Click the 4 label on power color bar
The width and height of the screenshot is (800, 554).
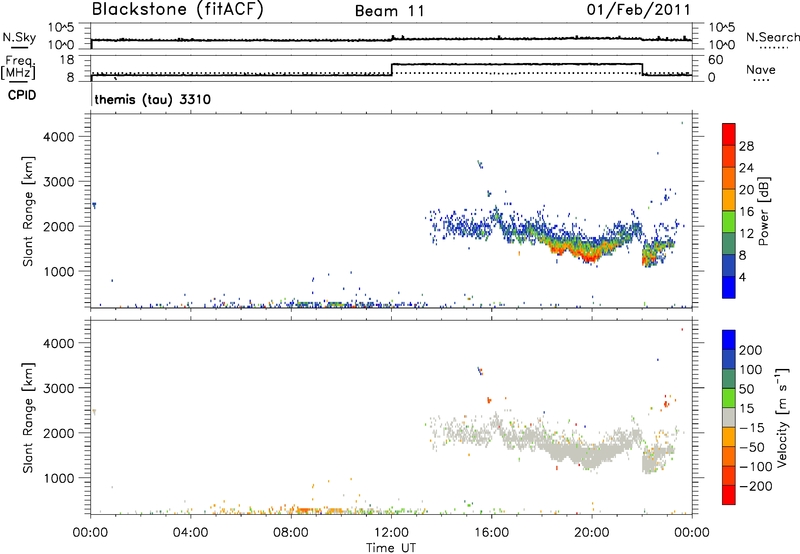(742, 277)
